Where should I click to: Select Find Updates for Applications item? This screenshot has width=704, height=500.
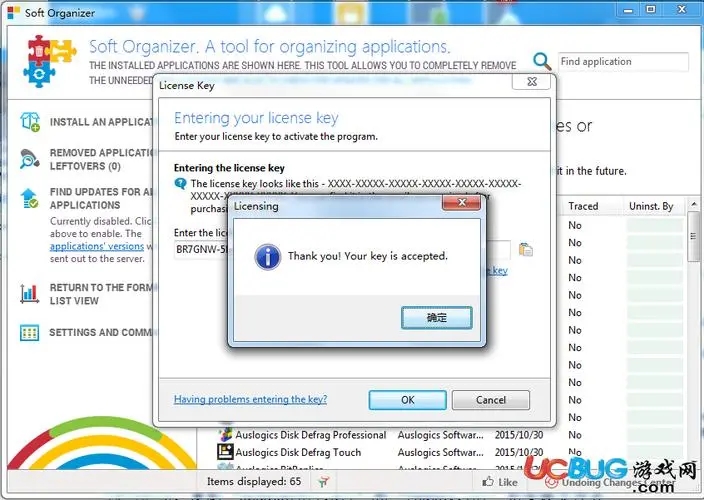pyautogui.click(x=101, y=198)
